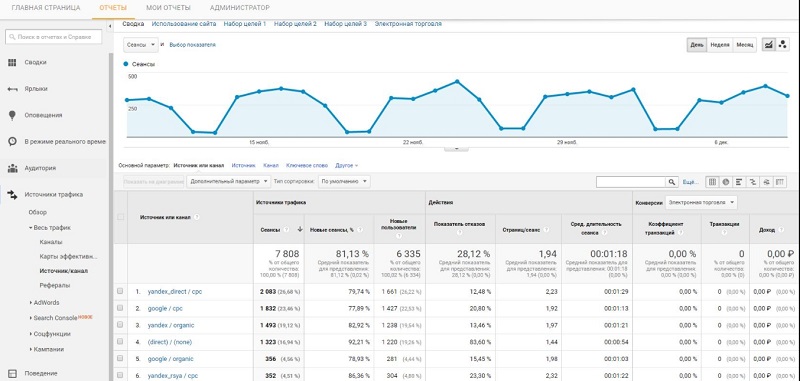Click the Неделя interval button

coord(720,45)
